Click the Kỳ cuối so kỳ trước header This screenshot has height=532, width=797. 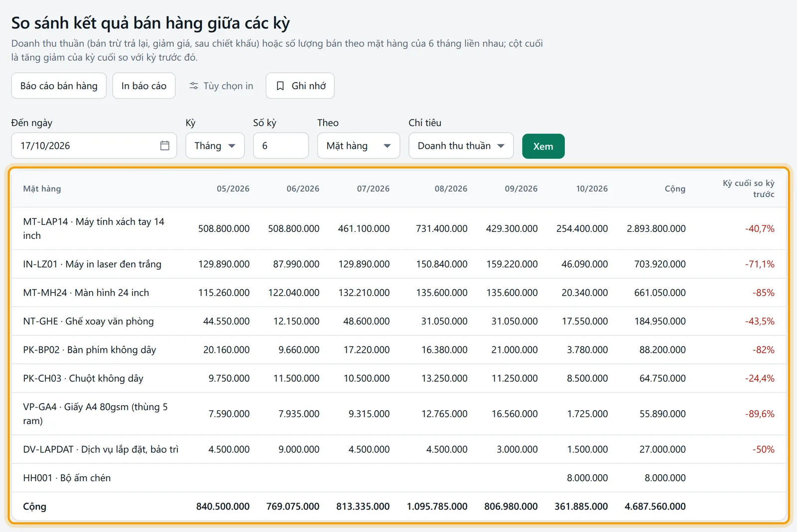(749, 189)
